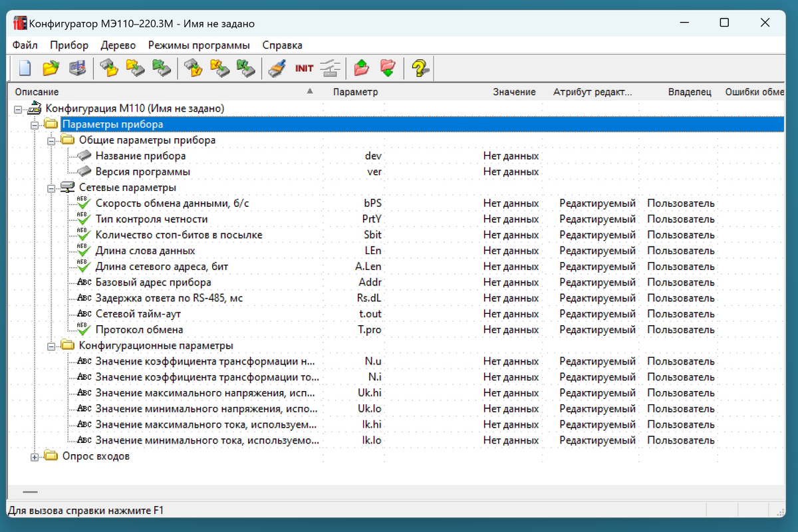Click the grey folder device icon with checkmark
Viewport: 798px width, 532px height.
pyautogui.click(x=194, y=68)
